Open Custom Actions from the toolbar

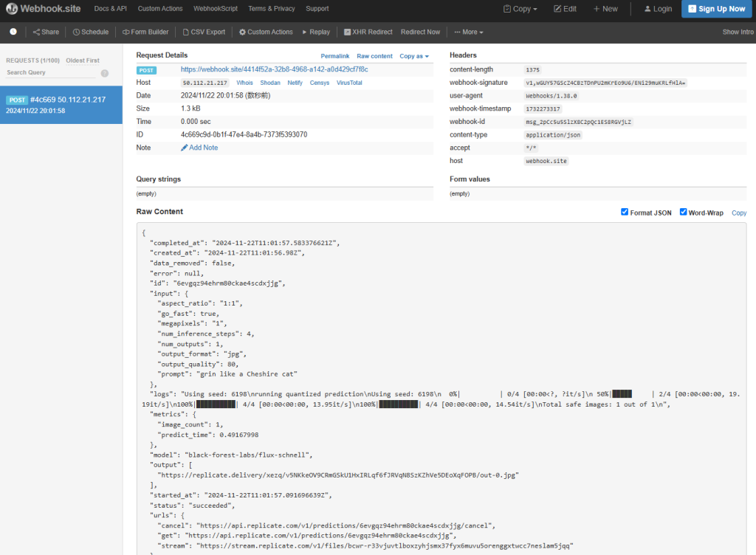(x=266, y=32)
